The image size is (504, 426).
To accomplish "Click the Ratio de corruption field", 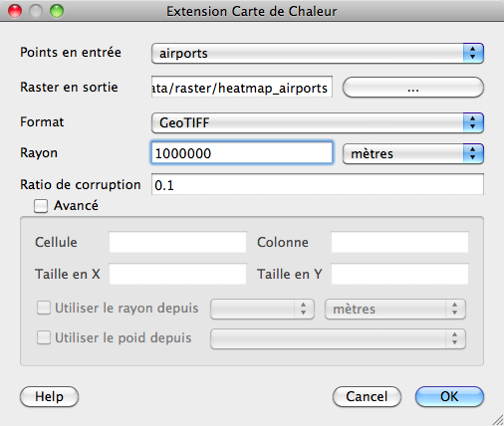I will click(318, 184).
